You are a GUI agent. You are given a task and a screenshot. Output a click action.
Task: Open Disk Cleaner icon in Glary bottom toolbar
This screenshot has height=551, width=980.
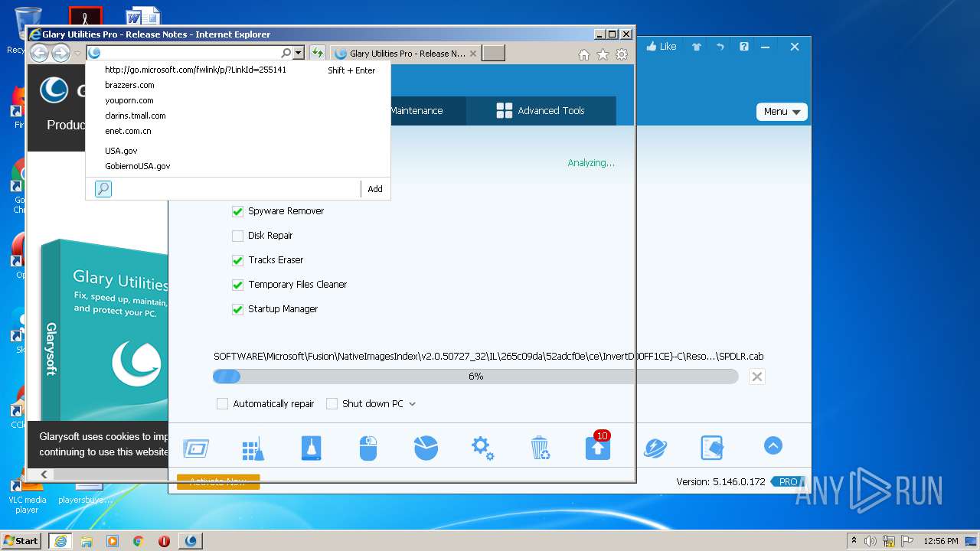[x=196, y=448]
